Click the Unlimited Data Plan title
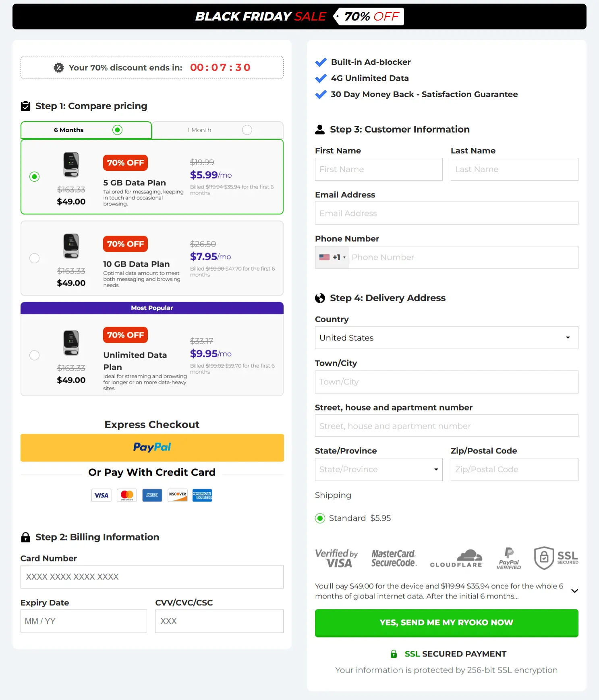Image resolution: width=599 pixels, height=700 pixels. coord(135,361)
